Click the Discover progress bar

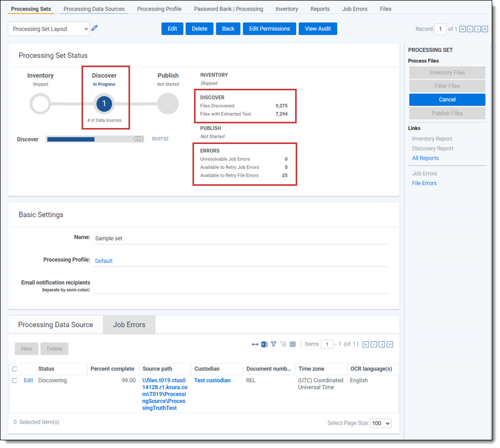(95, 139)
